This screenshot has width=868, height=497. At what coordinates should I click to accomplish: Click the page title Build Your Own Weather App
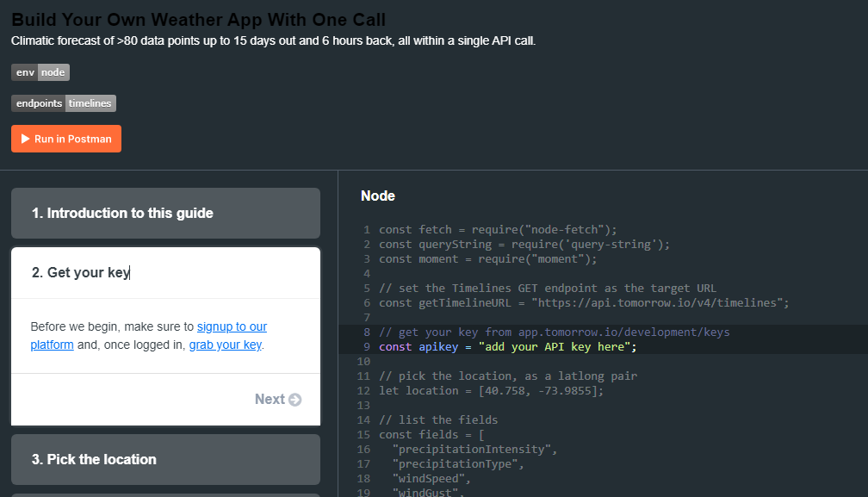pos(198,19)
